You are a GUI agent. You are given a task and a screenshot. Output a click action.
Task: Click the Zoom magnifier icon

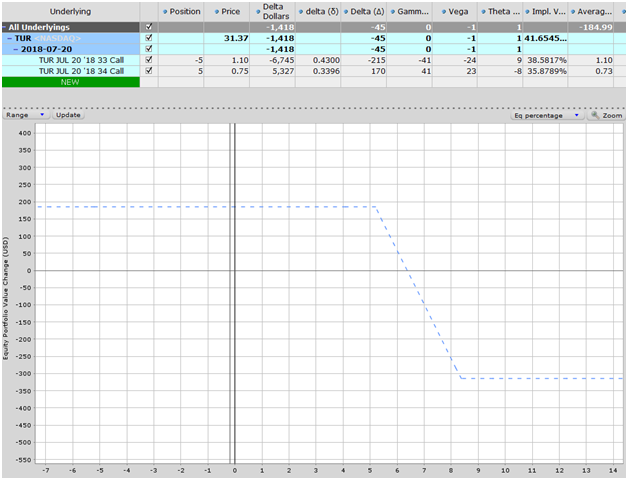[595, 115]
